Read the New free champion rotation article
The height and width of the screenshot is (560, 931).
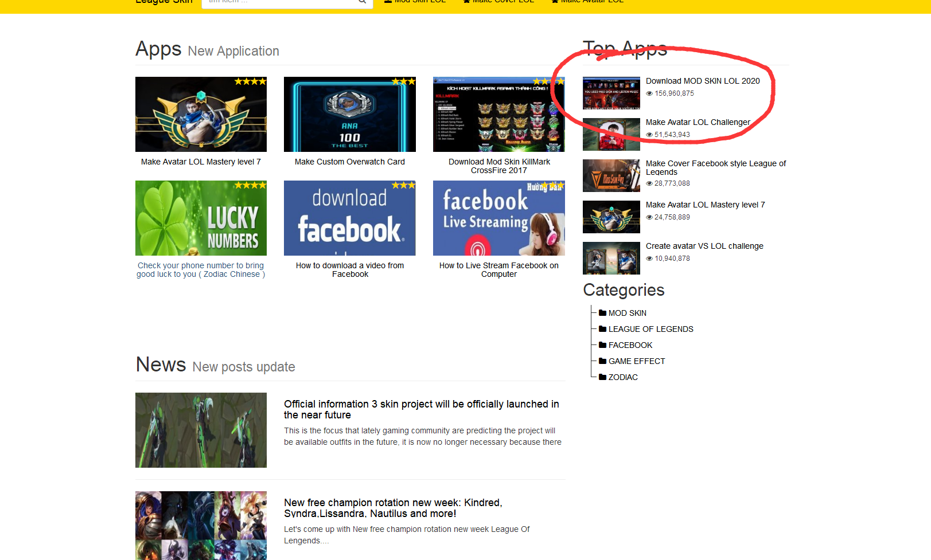point(393,508)
